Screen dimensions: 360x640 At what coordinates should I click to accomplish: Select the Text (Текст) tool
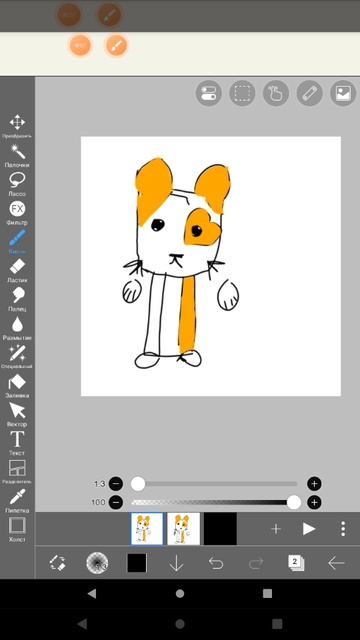tap(17, 444)
